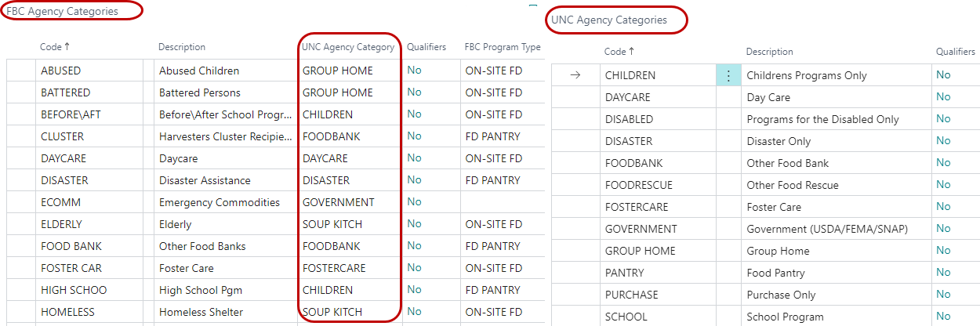
Task: Toggle Qualifiers No on ECOMM row
Action: point(414,202)
